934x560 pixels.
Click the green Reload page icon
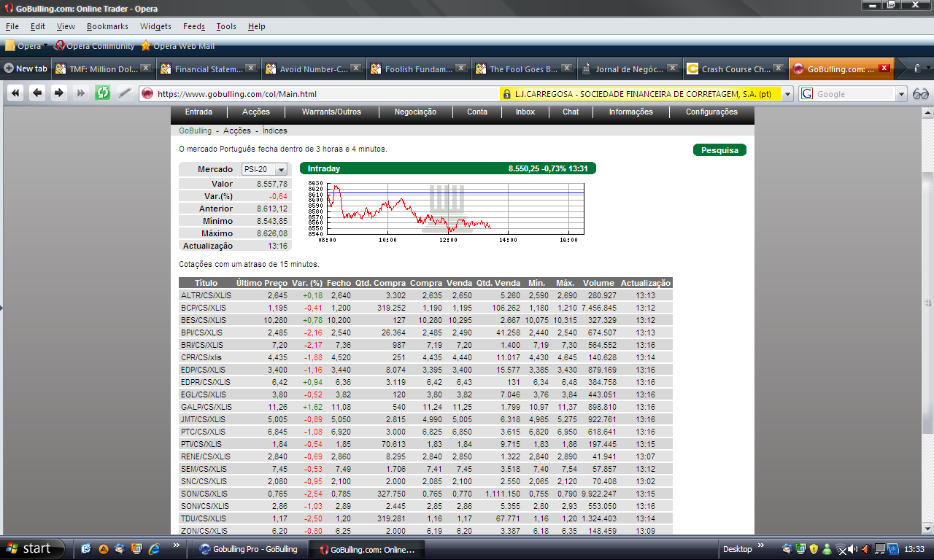103,93
